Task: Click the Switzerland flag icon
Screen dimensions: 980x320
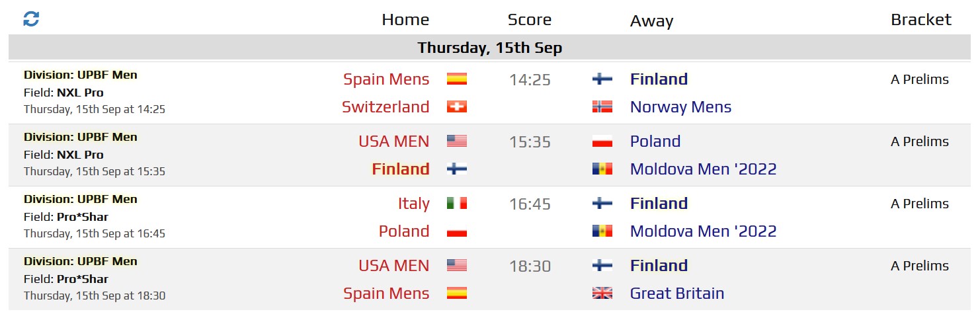Action: pyautogui.click(x=457, y=106)
